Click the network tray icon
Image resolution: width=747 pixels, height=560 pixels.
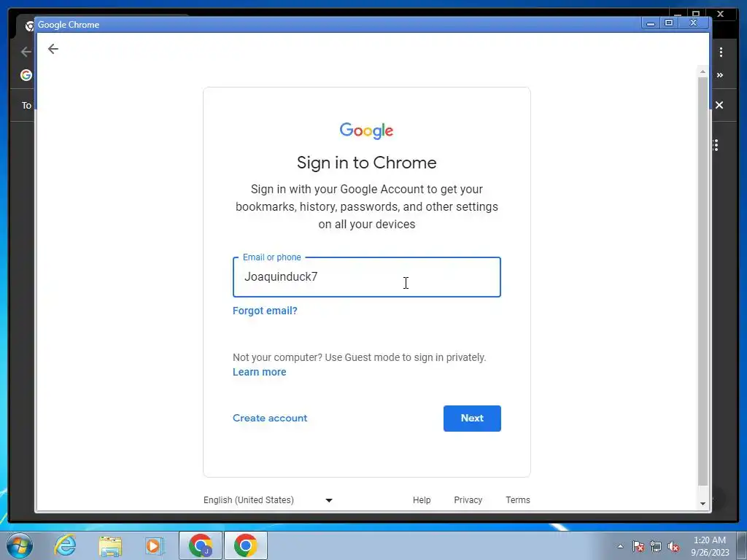(x=656, y=546)
